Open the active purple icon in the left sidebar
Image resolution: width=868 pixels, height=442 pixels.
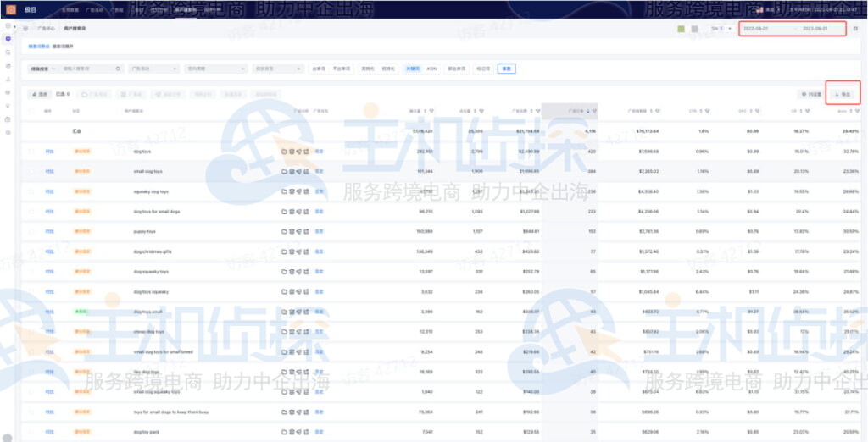pyautogui.click(x=7, y=39)
